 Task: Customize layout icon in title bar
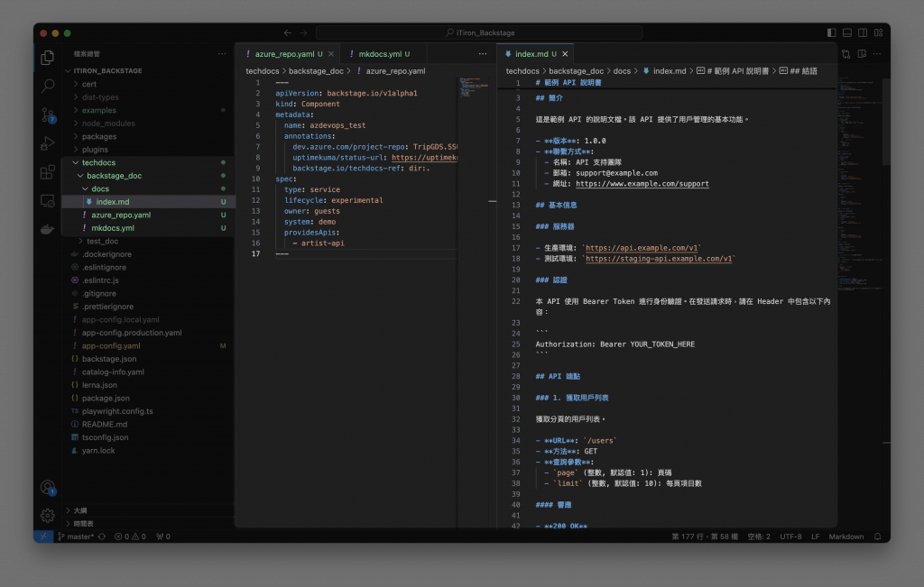(x=878, y=33)
